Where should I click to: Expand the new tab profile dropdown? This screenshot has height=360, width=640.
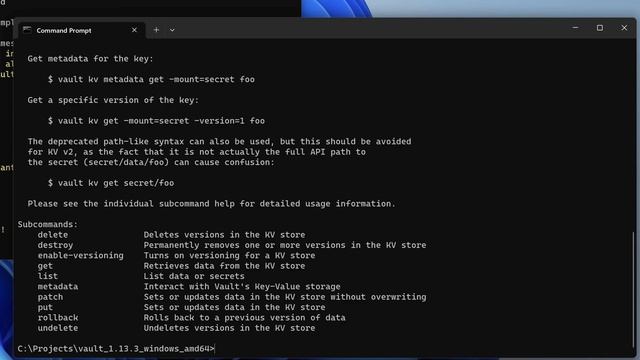coord(172,30)
